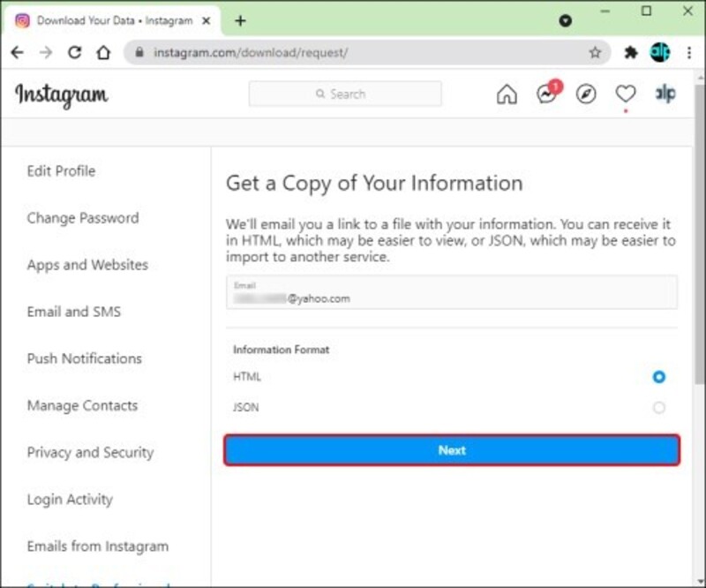706x588 pixels.
Task: Open Messenger direct messages icon
Action: pyautogui.click(x=547, y=94)
